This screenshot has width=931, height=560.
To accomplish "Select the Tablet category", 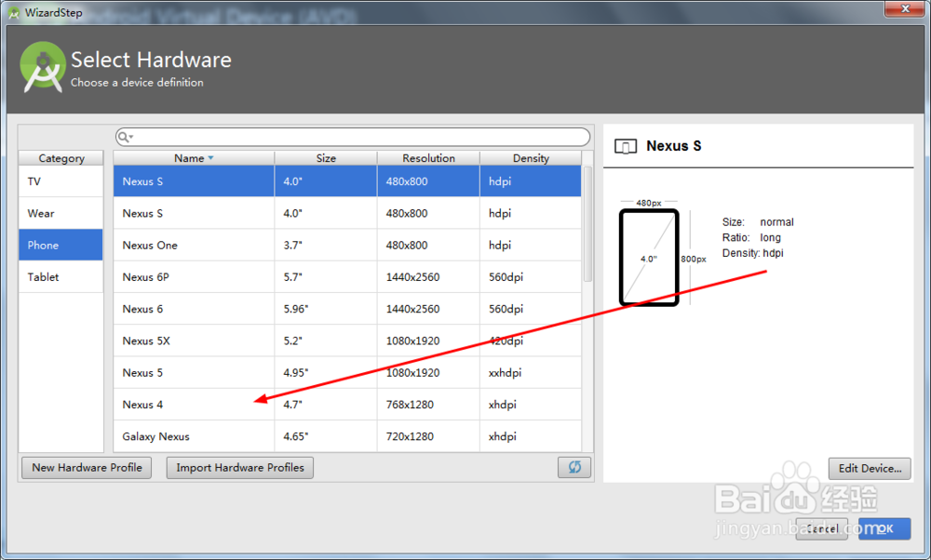I will (61, 276).
